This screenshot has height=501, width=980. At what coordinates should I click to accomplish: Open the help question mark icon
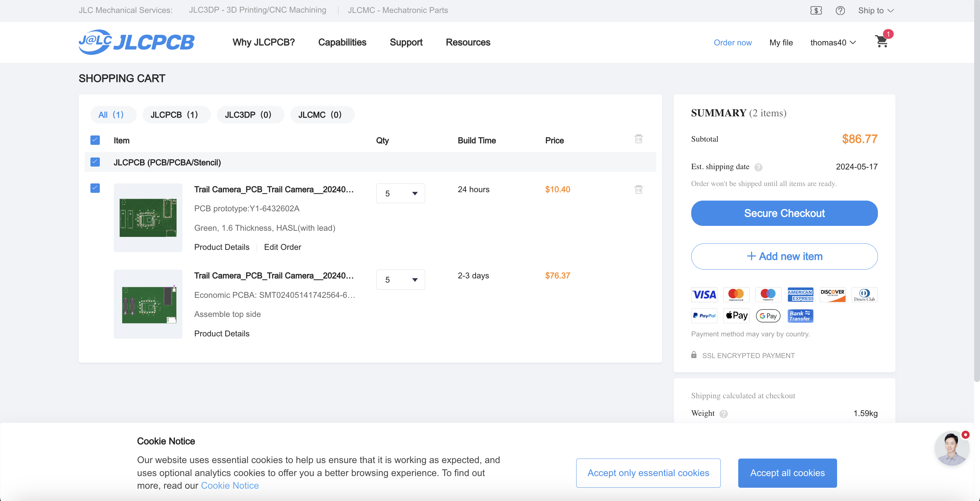pos(840,10)
